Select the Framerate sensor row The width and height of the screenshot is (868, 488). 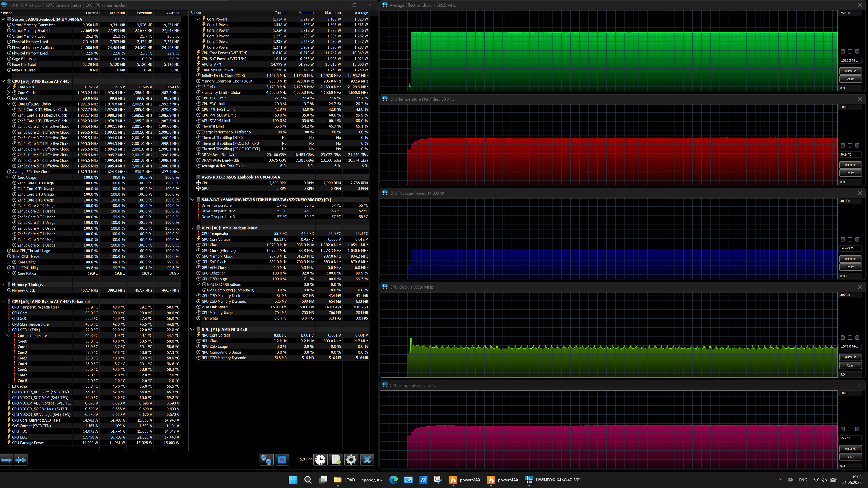(282, 319)
